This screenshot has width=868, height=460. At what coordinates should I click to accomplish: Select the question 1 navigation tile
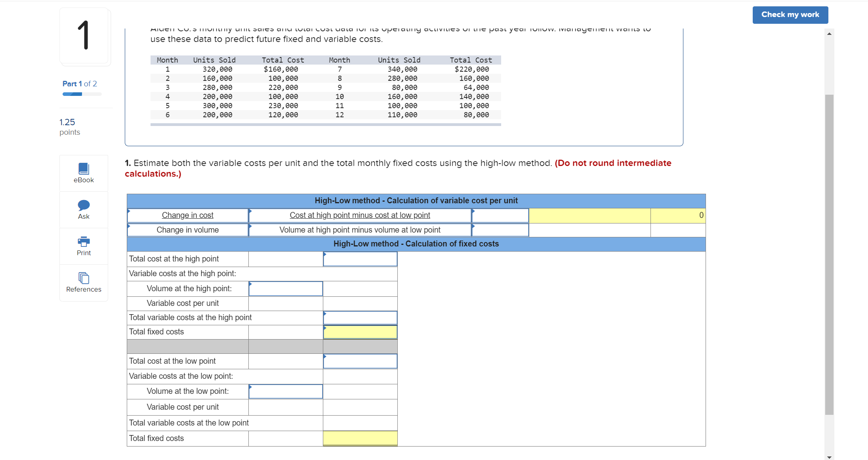click(x=84, y=36)
